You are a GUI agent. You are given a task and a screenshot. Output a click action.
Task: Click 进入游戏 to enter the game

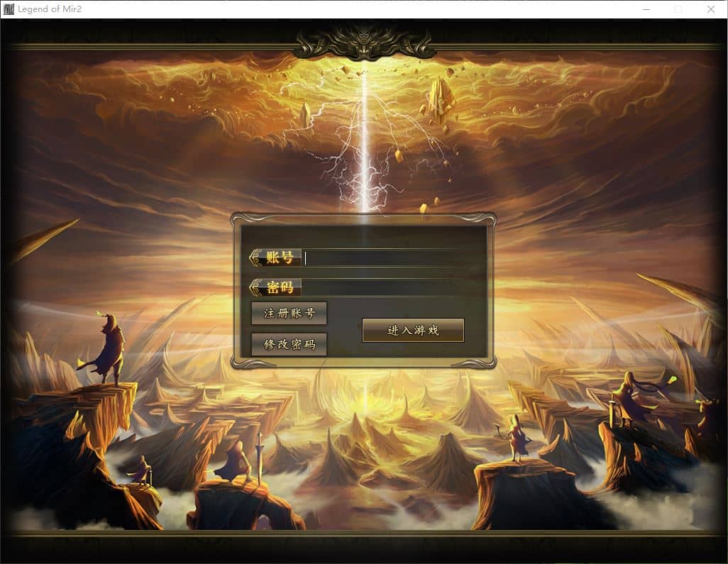point(413,330)
